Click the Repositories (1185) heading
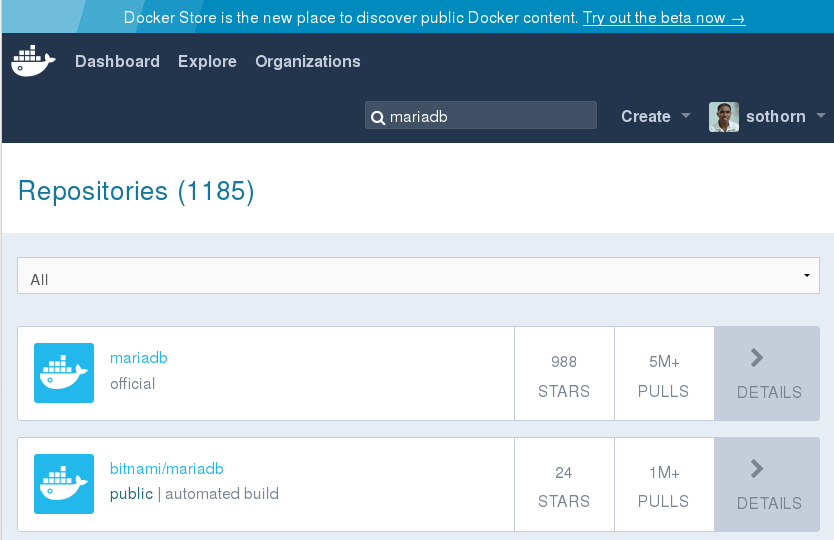834x540 pixels. pos(136,191)
